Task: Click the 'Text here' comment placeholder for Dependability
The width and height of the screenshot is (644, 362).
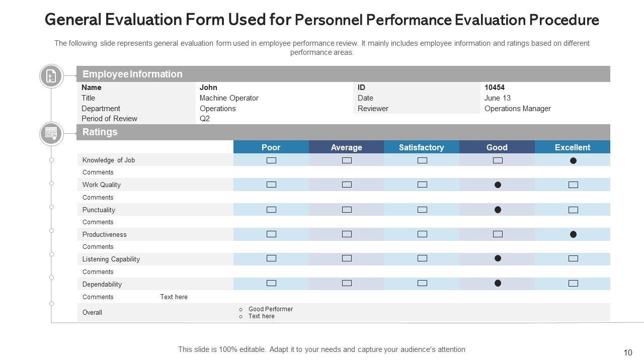Action: tap(174, 297)
